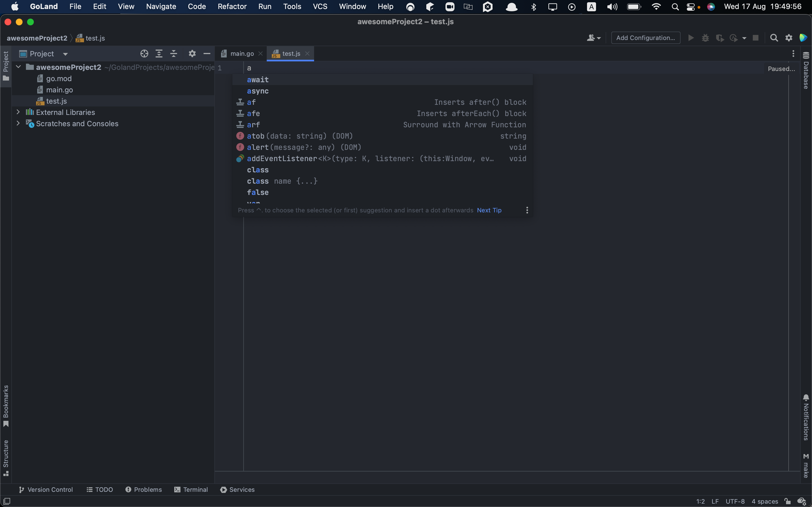Image resolution: width=812 pixels, height=507 pixels.
Task: Hide the Project tool window with the minus icon
Action: coord(207,54)
